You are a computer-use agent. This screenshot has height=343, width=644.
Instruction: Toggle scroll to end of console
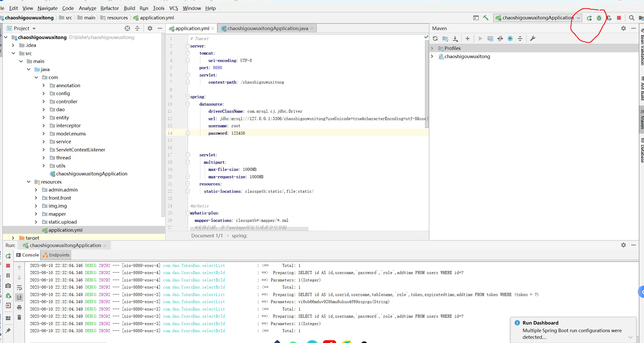(x=19, y=297)
